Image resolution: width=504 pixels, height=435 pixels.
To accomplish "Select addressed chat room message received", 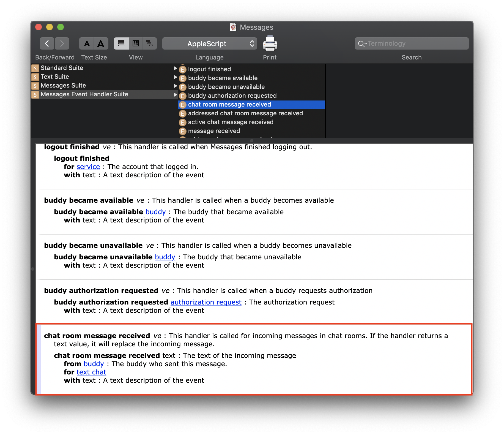I will point(245,113).
